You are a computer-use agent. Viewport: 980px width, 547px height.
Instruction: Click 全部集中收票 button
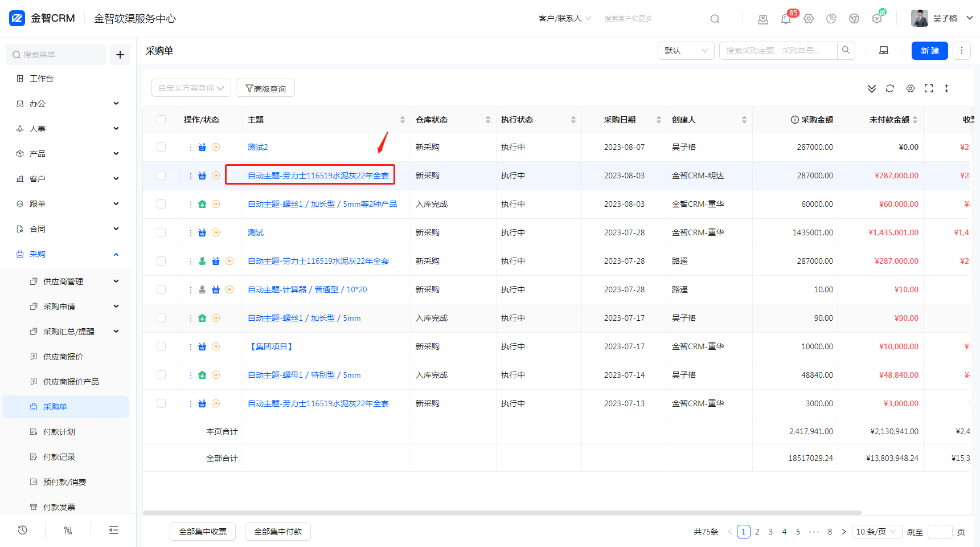[x=203, y=532]
